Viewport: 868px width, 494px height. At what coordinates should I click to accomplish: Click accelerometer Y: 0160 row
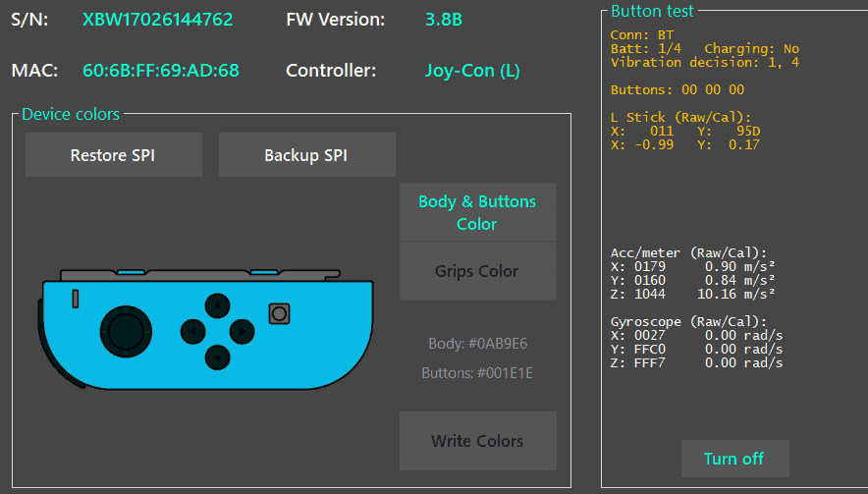(692, 280)
